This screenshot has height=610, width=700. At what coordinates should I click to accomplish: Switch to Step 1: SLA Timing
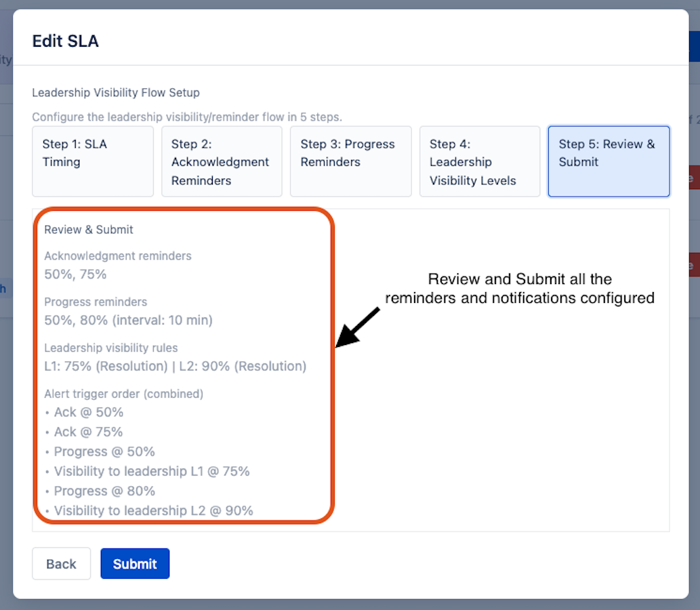coord(92,161)
